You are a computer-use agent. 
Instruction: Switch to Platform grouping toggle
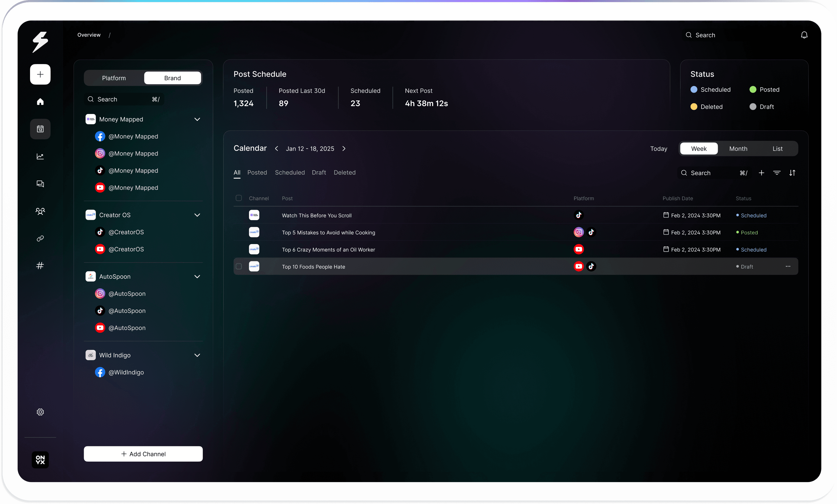[114, 78]
